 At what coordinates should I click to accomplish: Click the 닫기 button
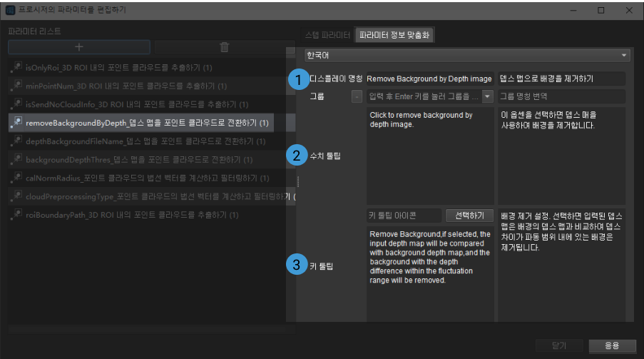pyautogui.click(x=559, y=346)
